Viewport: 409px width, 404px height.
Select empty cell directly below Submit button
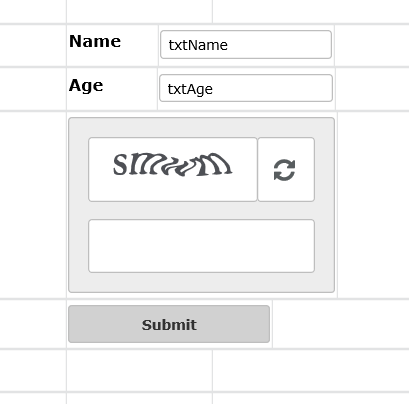coord(139,371)
